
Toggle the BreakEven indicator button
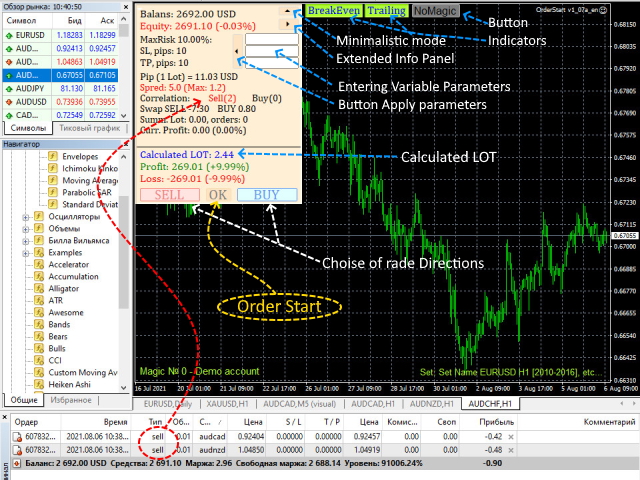pyautogui.click(x=334, y=11)
